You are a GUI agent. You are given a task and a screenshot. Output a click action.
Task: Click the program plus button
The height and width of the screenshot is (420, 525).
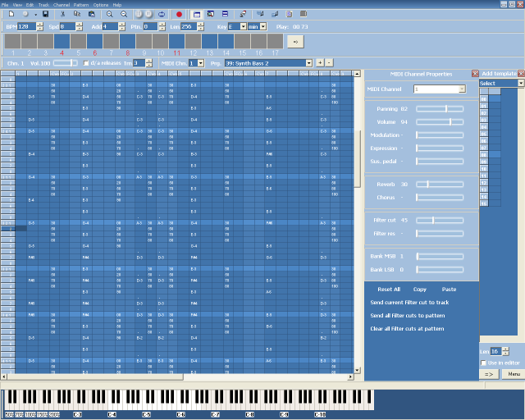coord(320,62)
